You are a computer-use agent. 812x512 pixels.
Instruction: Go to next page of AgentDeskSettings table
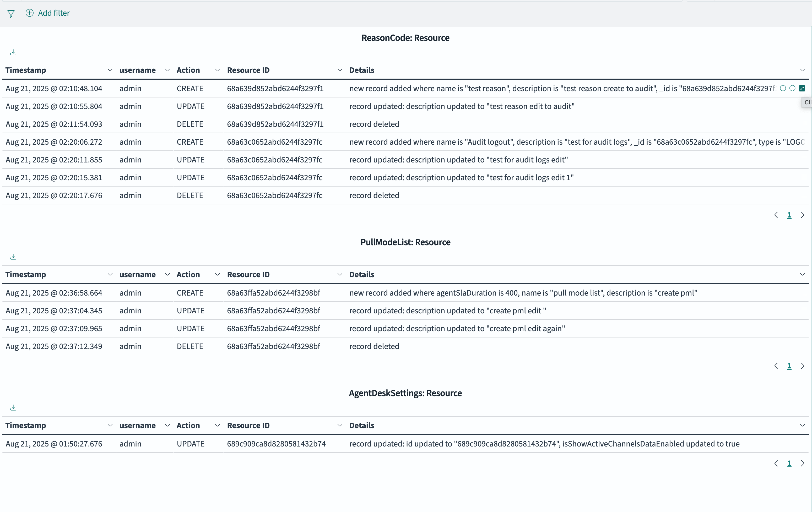(x=803, y=464)
